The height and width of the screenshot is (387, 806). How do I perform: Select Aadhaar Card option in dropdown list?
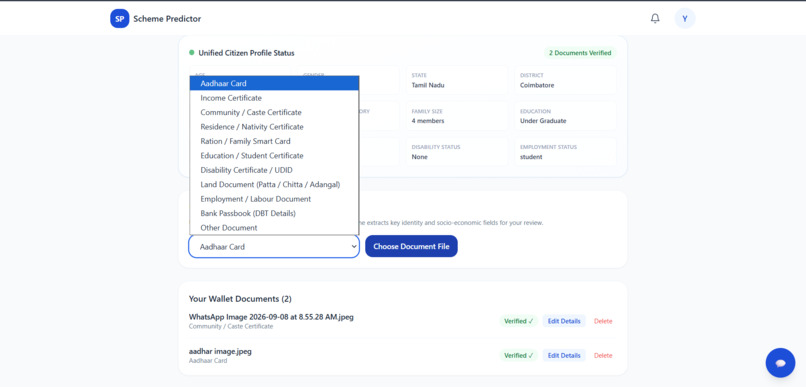[x=274, y=83]
